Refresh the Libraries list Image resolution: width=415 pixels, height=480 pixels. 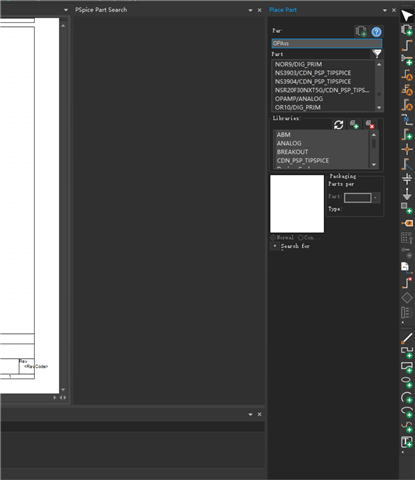339,125
